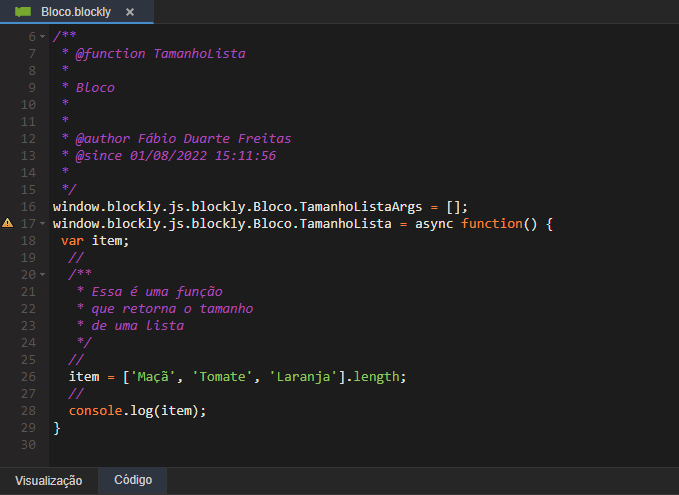Image resolution: width=679 pixels, height=495 pixels.
Task: Click 'var item;' declaration text
Action: point(95,241)
